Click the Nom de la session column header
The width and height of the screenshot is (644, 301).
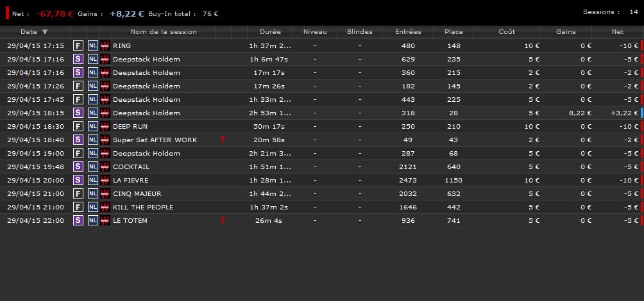tap(164, 31)
